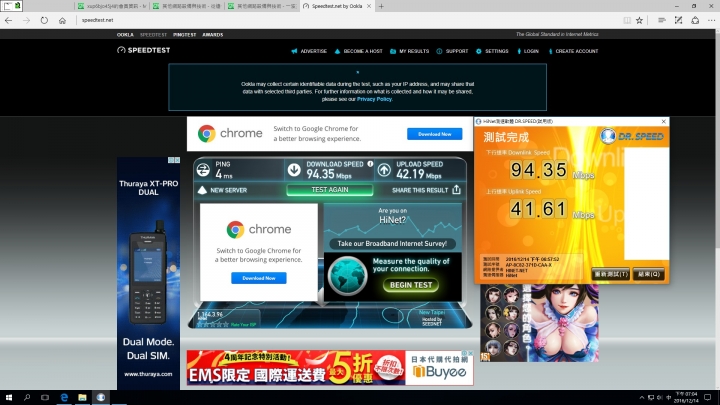
Task: Click the LOGIN link
Action: tap(528, 51)
